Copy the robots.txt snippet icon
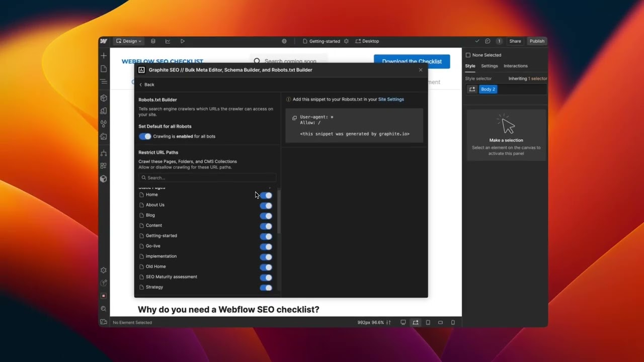 tap(294, 118)
